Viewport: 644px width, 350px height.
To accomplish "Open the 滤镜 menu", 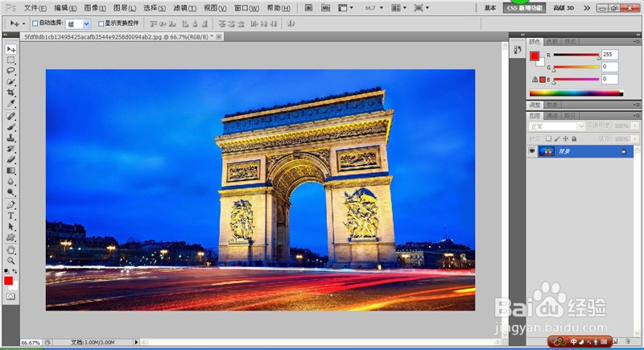I will tap(184, 8).
